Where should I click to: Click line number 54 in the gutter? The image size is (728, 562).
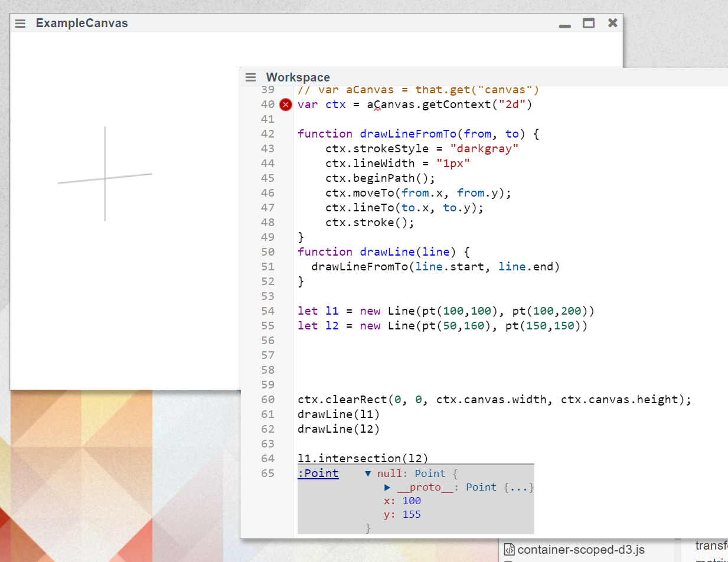(x=267, y=311)
